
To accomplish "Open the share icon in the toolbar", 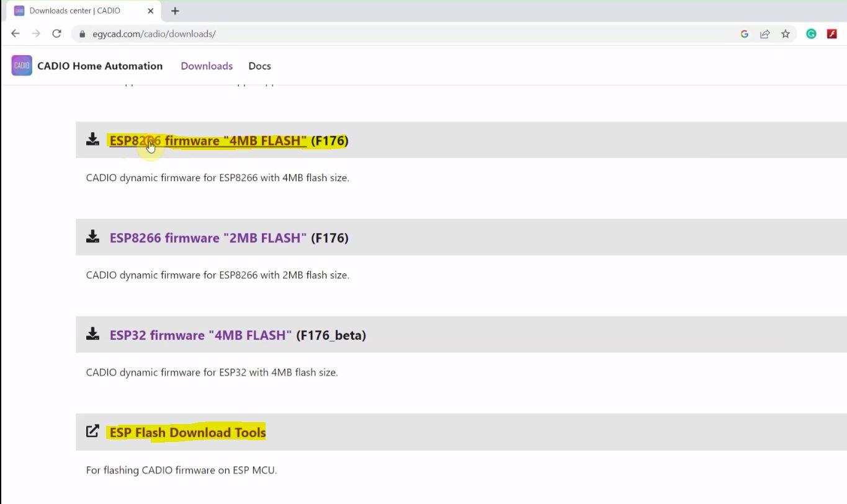I will coord(764,34).
